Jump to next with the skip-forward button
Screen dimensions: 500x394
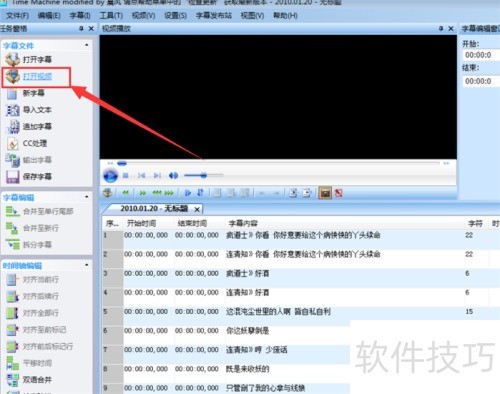click(x=157, y=175)
